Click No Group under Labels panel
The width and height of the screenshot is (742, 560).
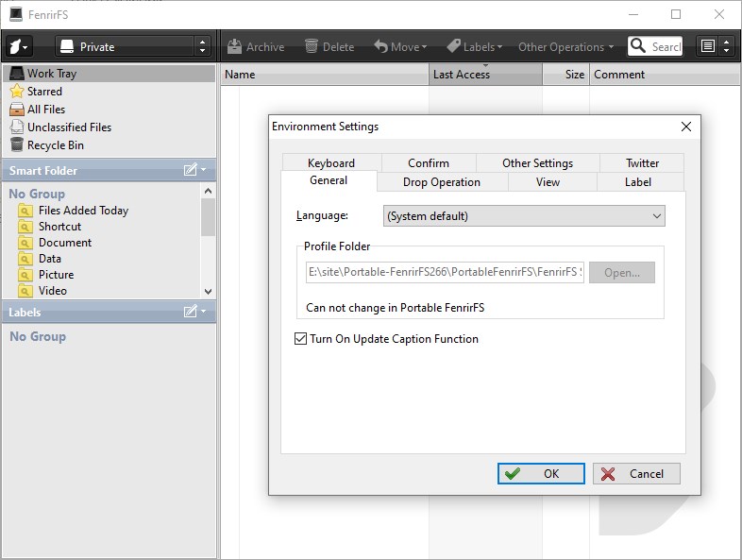click(x=38, y=336)
